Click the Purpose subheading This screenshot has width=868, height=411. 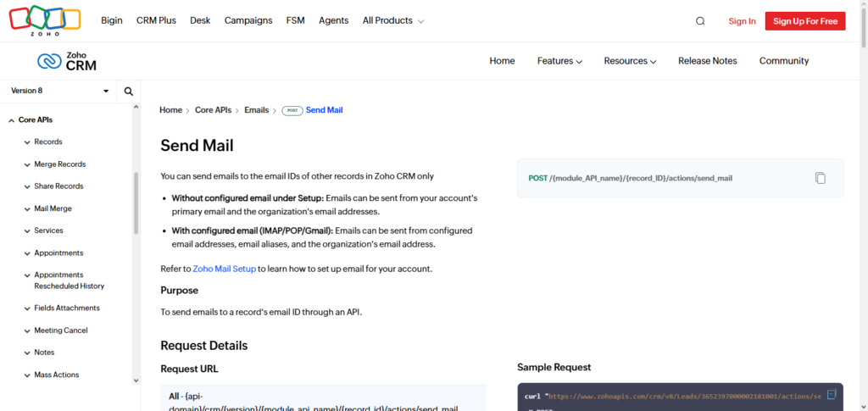tap(180, 291)
